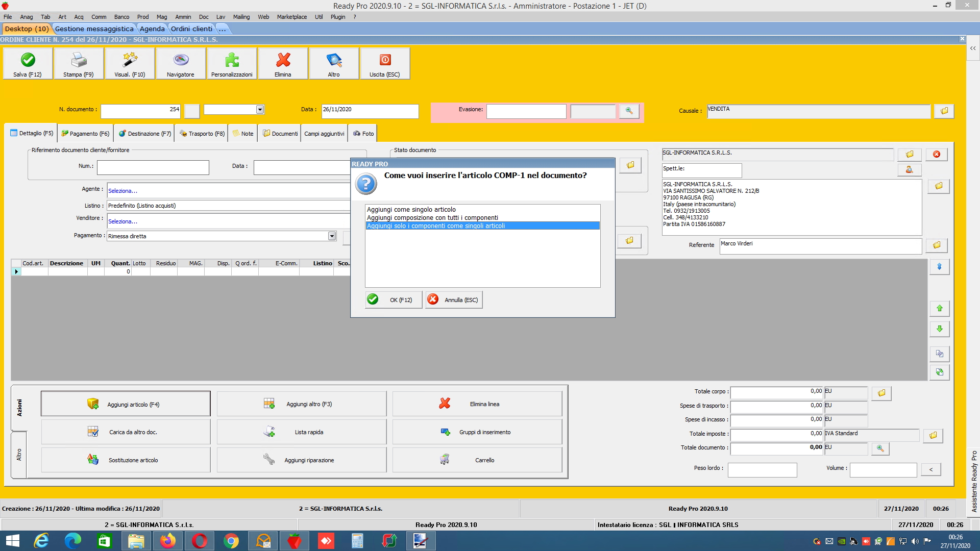Click Agente Seleziona... field

point(228,190)
